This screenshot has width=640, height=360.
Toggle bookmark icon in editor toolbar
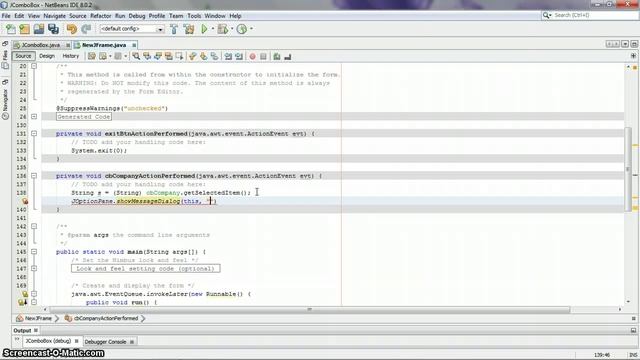click(214, 56)
